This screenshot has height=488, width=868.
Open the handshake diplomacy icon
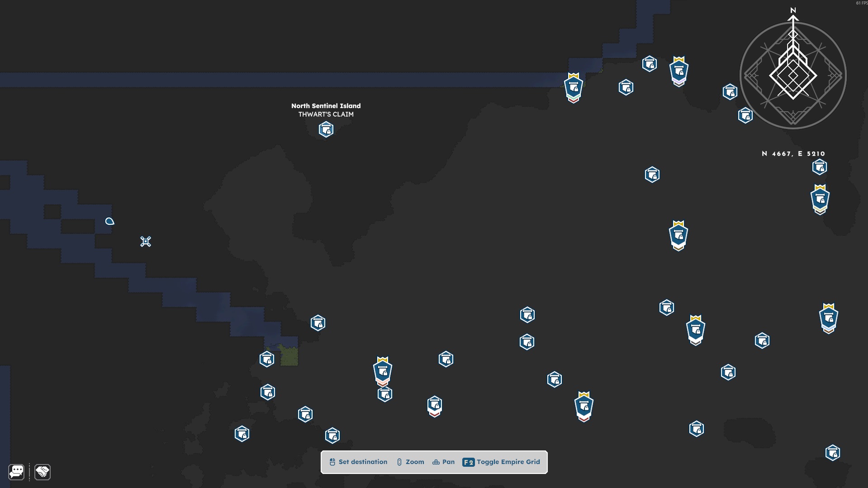(43, 472)
